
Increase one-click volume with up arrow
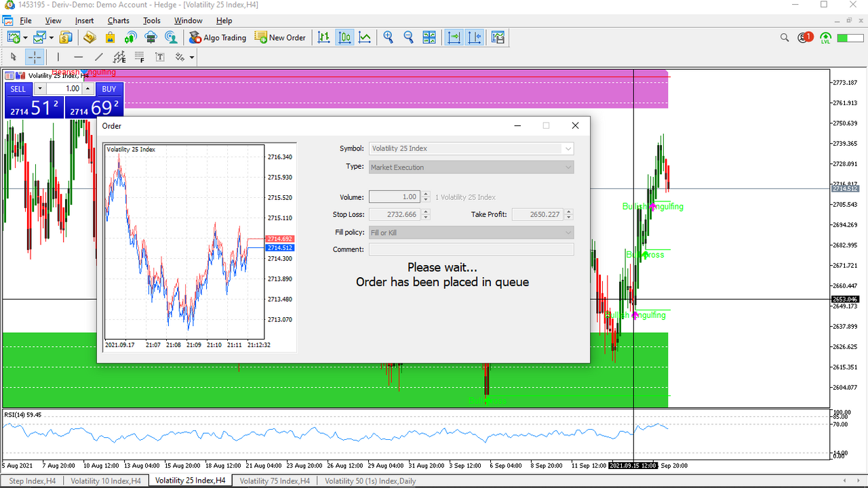[88, 89]
